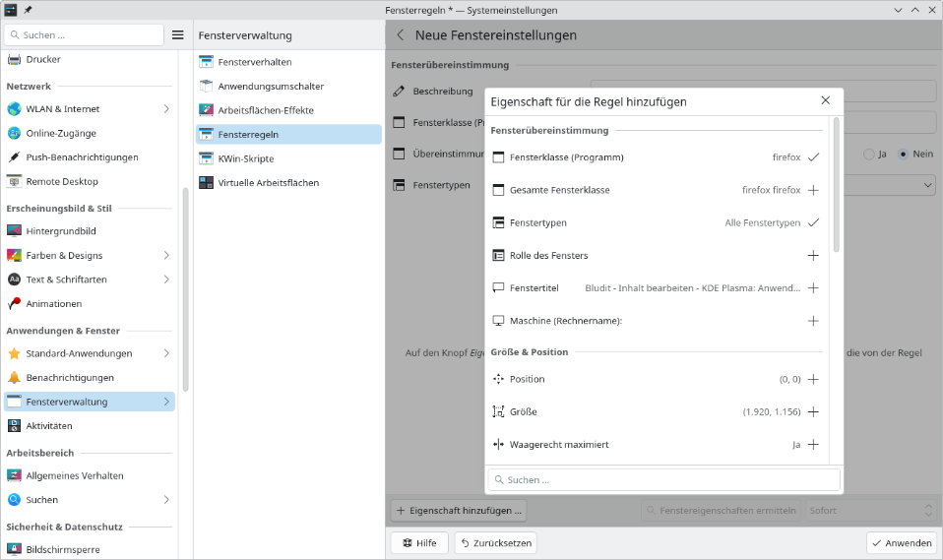Open the Fenstertypen dropdown on the right

(x=928, y=185)
